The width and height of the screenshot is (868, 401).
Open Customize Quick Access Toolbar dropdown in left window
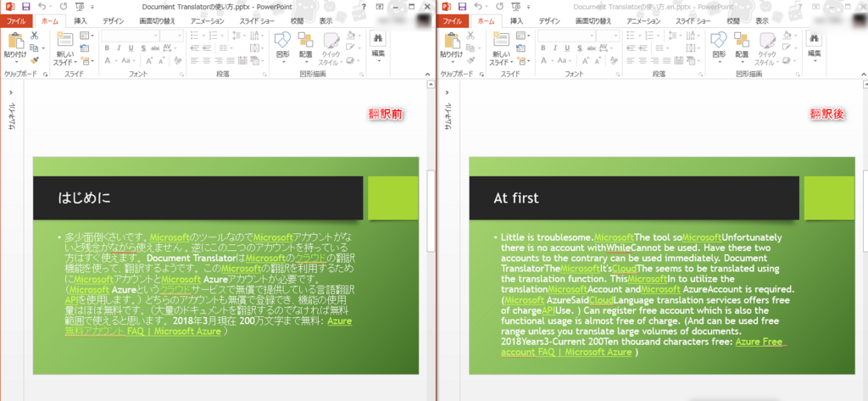click(92, 7)
